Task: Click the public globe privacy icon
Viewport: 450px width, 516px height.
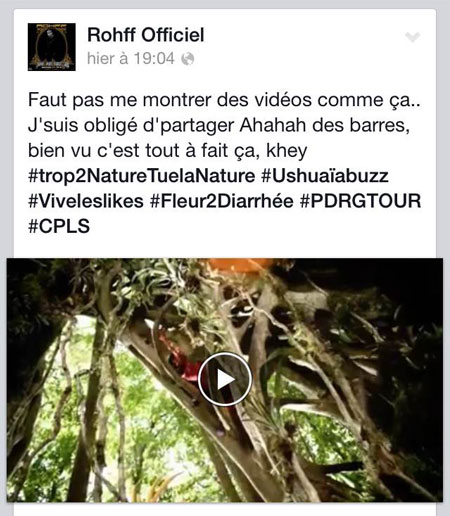Action: coord(188,59)
